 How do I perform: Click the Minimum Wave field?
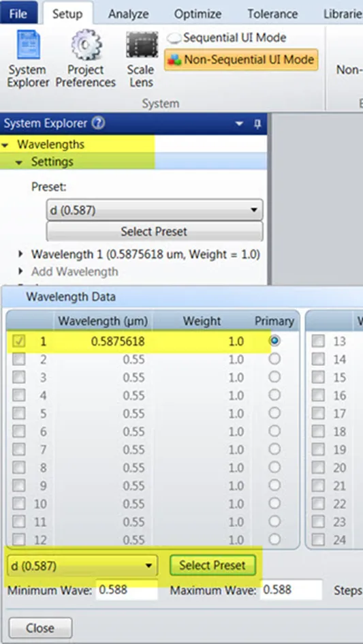coord(127,590)
